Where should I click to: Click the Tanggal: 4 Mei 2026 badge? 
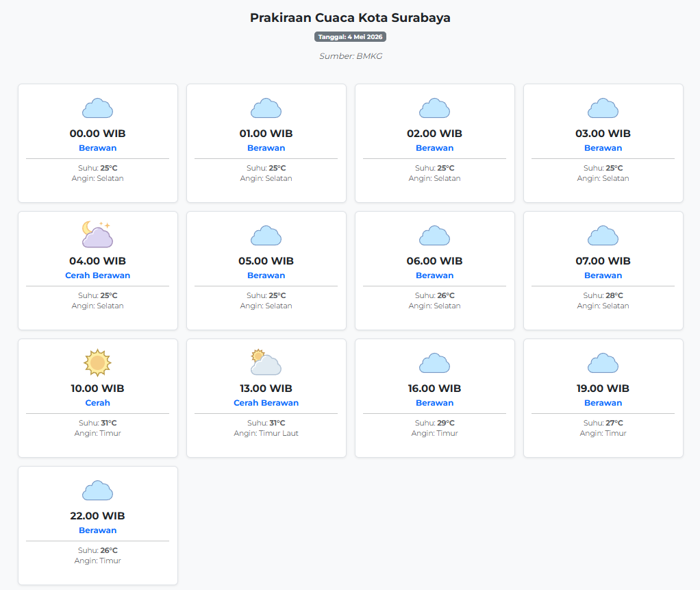350,36
